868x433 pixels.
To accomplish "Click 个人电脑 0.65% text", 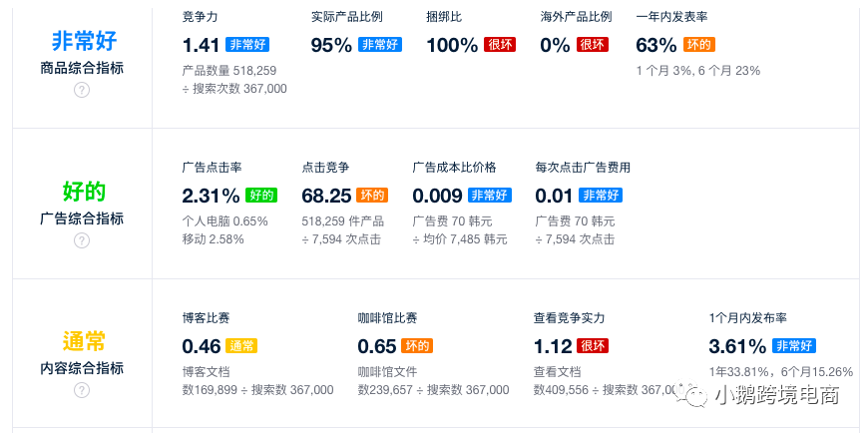I will pyautogui.click(x=225, y=220).
